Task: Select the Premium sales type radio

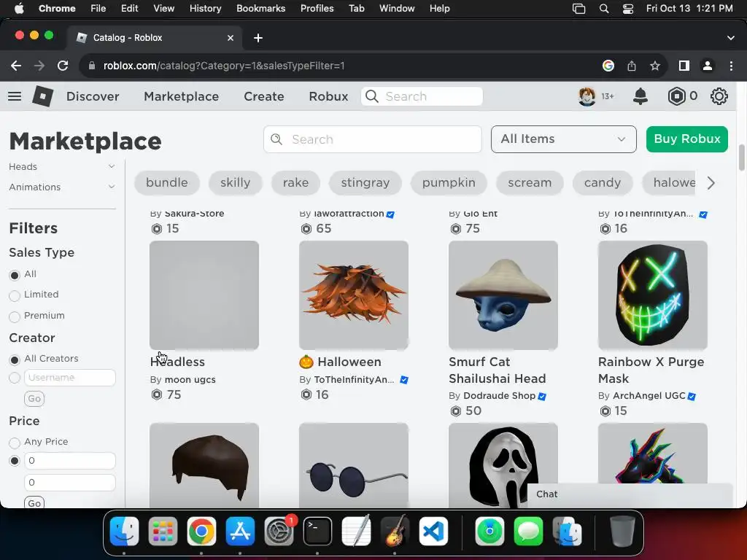Action: pyautogui.click(x=15, y=316)
